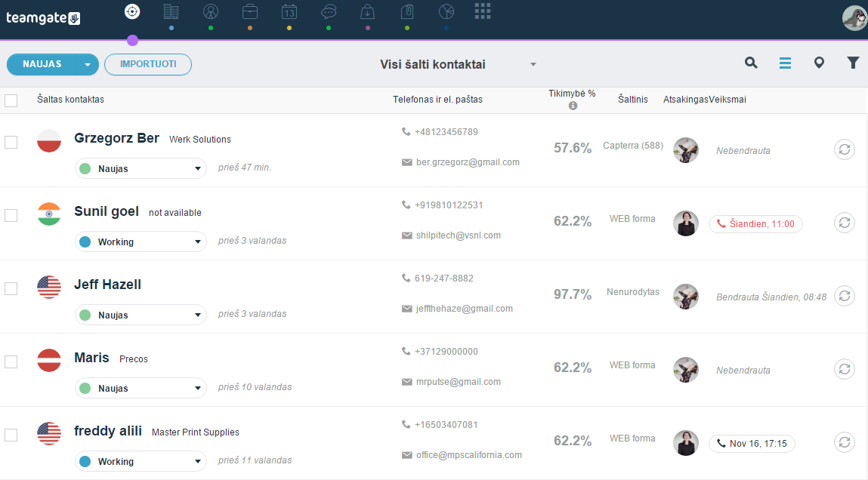Open the companies building icon in top navigation

tap(171, 11)
